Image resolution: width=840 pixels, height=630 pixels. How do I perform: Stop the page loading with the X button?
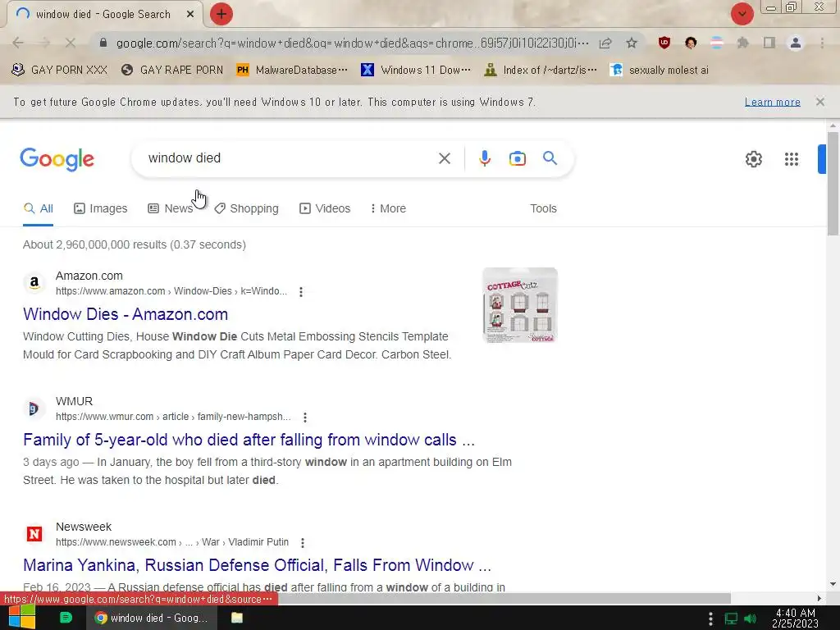[x=71, y=43]
